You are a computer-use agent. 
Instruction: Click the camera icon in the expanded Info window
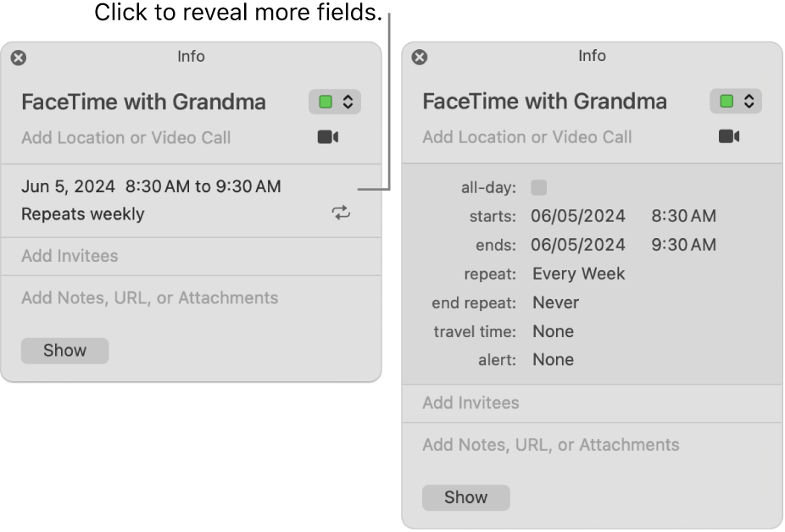pyautogui.click(x=730, y=136)
